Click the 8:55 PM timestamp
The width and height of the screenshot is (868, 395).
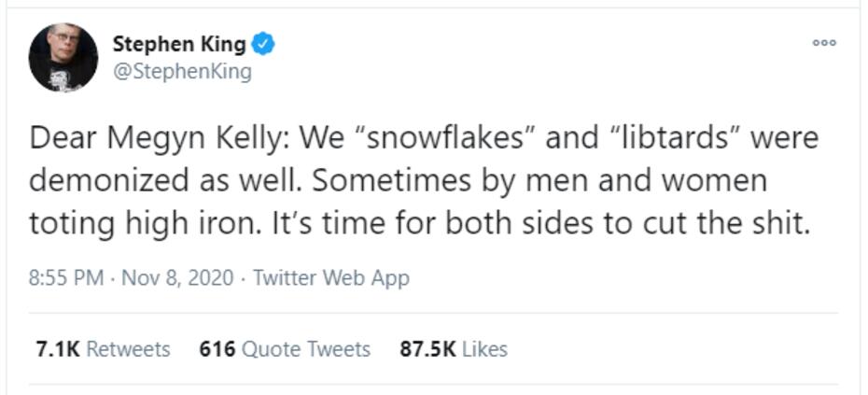(66, 277)
